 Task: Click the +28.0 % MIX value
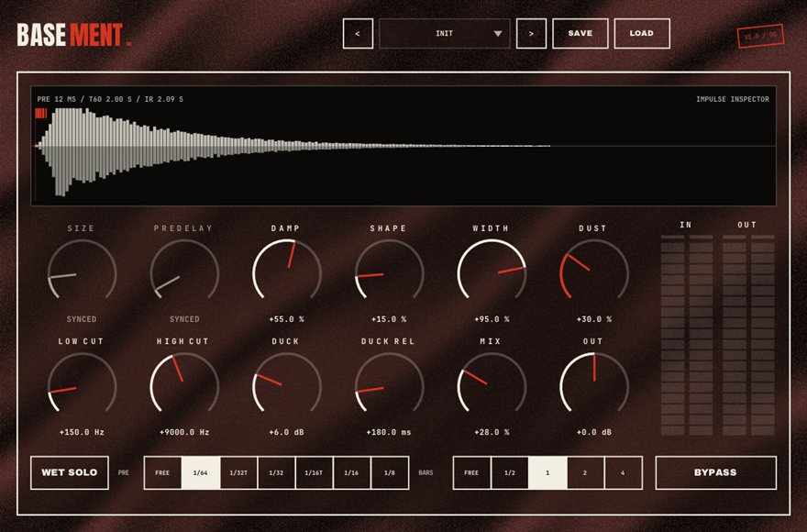click(x=492, y=432)
